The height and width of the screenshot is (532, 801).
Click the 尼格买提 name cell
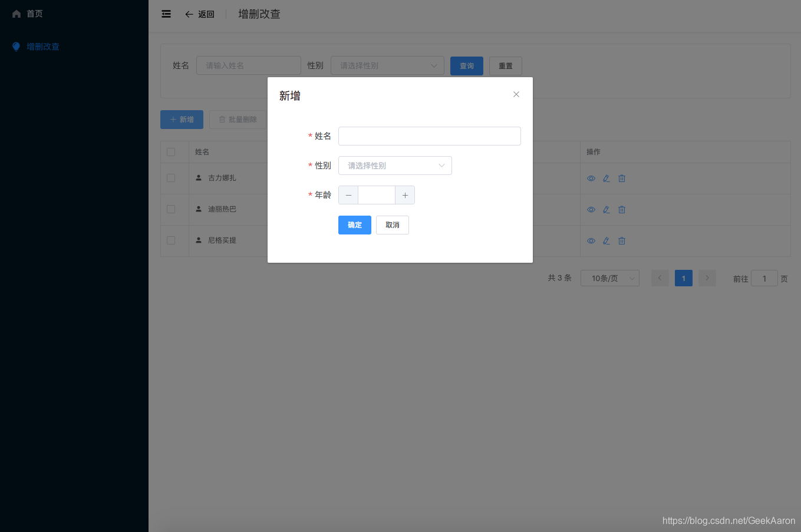(x=222, y=240)
